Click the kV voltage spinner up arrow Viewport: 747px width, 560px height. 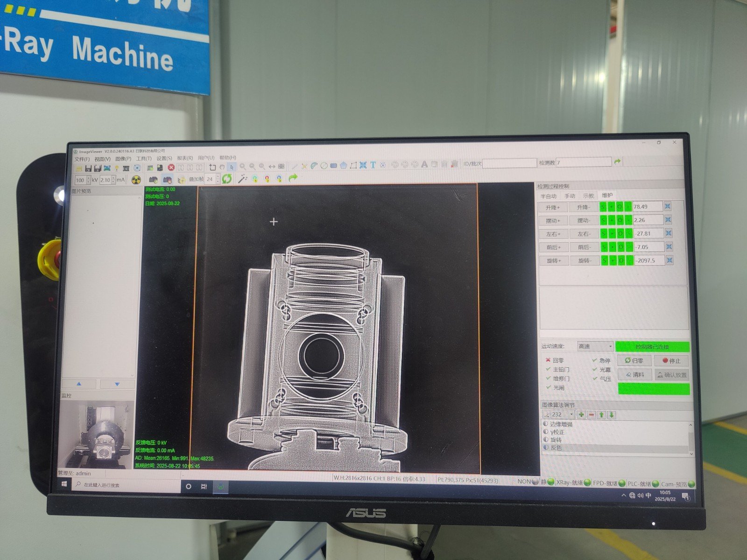[89, 178]
